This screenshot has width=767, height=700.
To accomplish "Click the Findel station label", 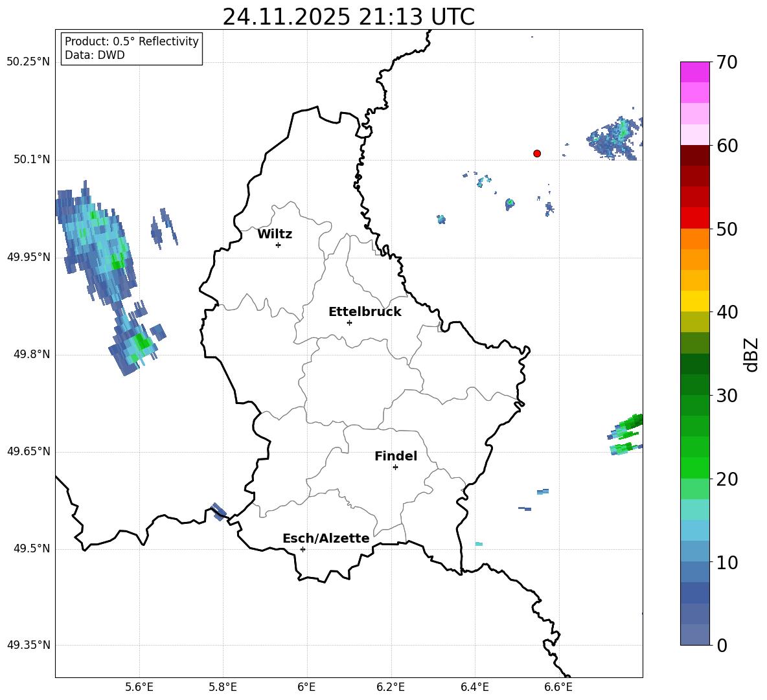I will tap(396, 456).
